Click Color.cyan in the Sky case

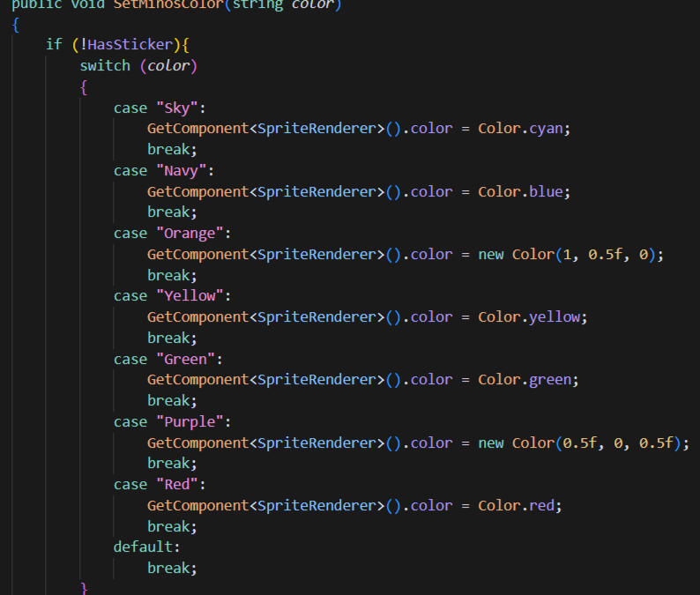point(520,129)
